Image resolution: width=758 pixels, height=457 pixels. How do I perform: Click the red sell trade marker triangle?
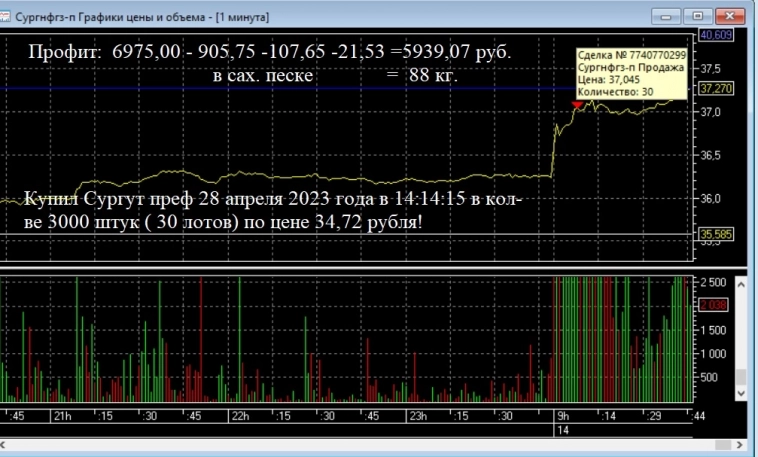pyautogui.click(x=576, y=104)
